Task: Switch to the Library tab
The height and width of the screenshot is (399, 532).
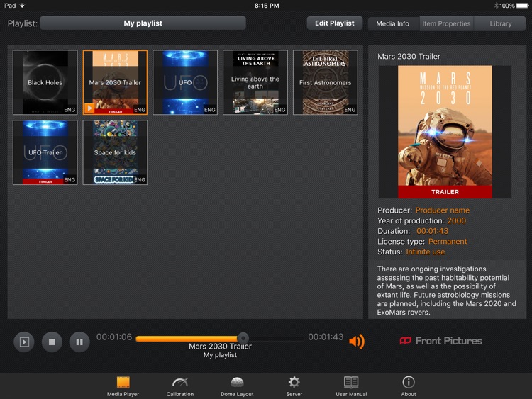Action: pyautogui.click(x=501, y=23)
